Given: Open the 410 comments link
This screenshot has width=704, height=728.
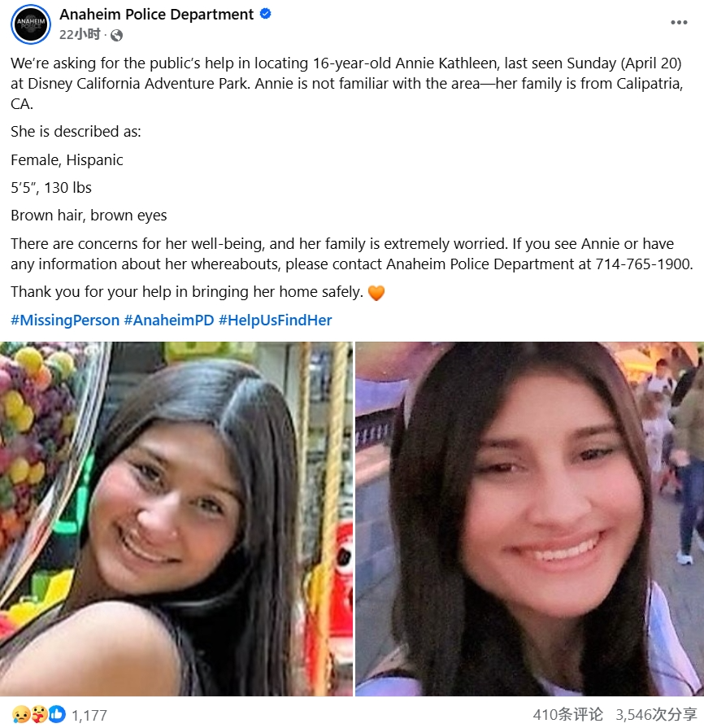Looking at the screenshot, I should click(567, 714).
